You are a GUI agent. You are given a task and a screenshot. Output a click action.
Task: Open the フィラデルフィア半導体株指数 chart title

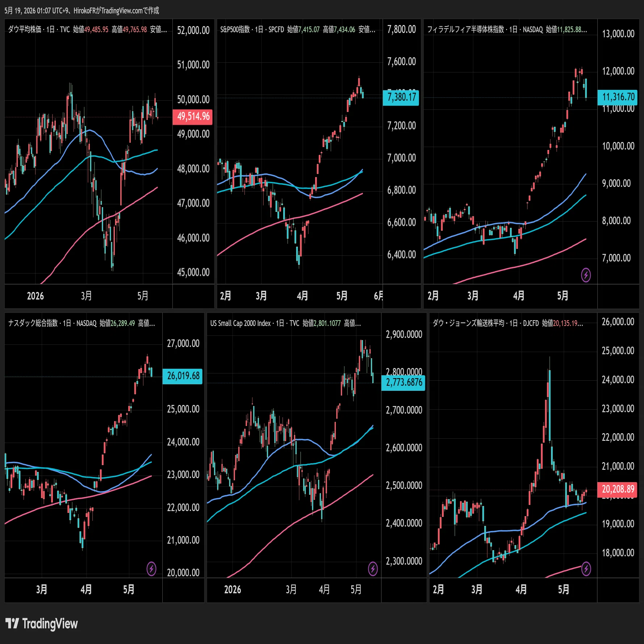point(466,29)
